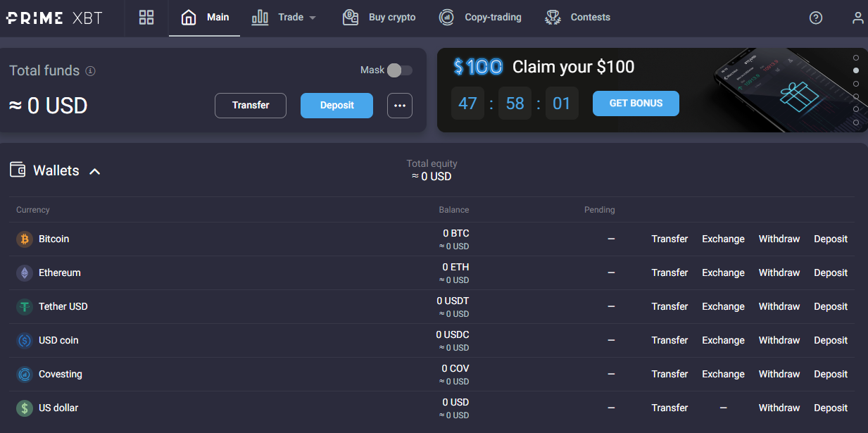Click Transfer in the US dollar row
868x433 pixels.
pos(669,408)
